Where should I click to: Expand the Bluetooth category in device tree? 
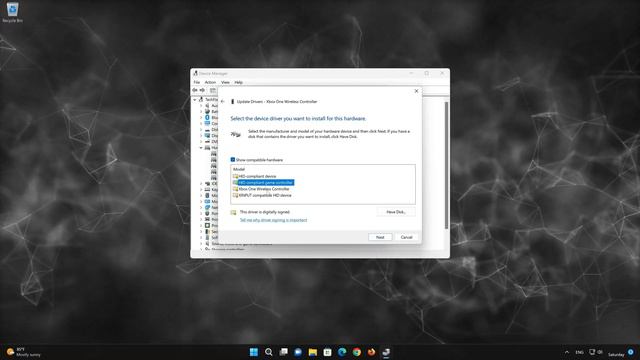click(x=201, y=118)
